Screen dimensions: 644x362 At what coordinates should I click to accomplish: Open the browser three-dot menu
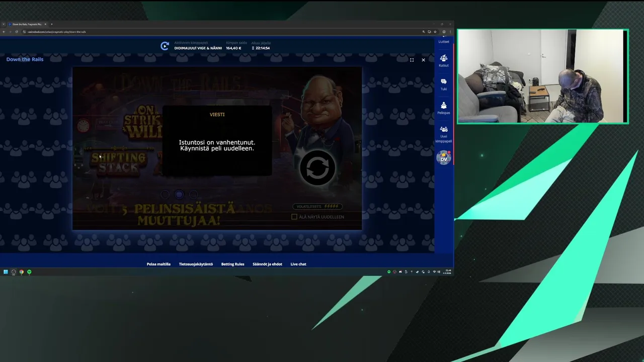point(450,32)
